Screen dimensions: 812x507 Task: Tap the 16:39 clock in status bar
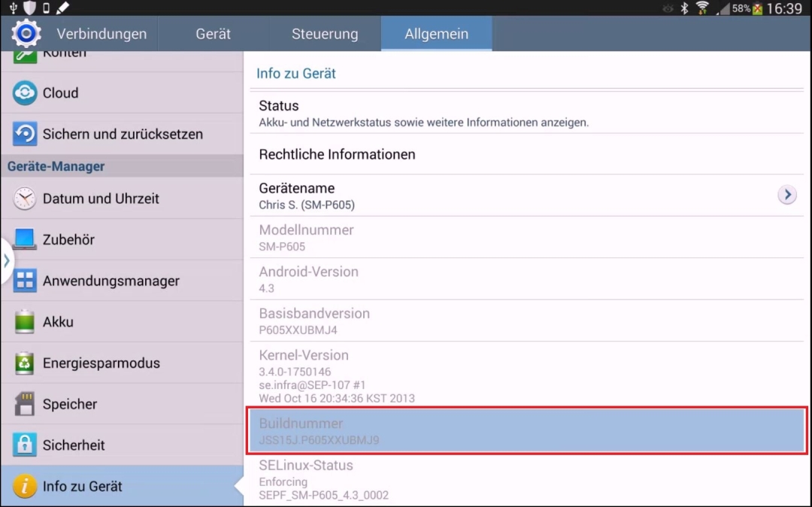(784, 8)
